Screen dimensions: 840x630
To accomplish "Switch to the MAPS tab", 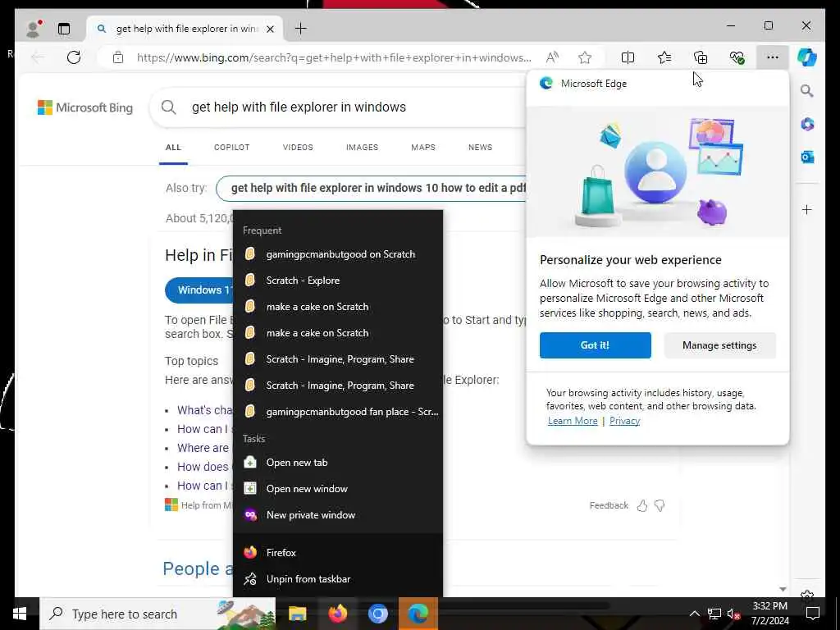I will (423, 148).
